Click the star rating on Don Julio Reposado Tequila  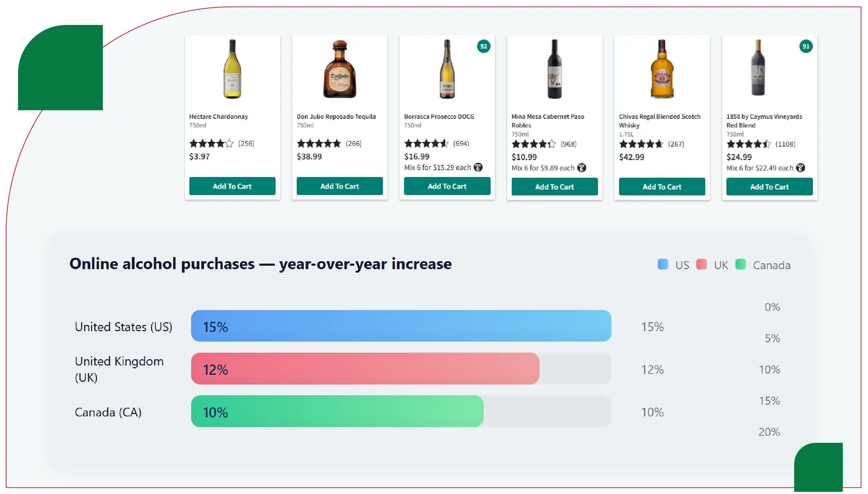(x=319, y=143)
